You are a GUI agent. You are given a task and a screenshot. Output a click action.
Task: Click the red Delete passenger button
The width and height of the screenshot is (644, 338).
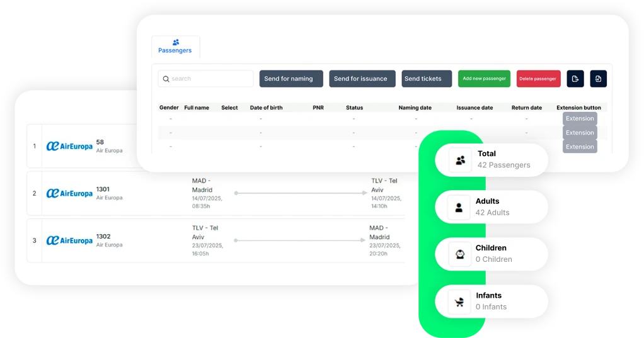(538, 79)
